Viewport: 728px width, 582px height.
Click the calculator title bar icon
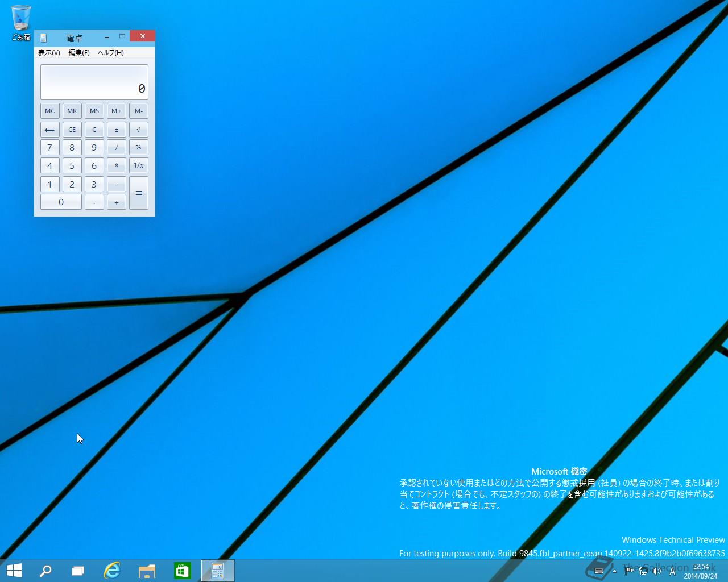pyautogui.click(x=43, y=38)
